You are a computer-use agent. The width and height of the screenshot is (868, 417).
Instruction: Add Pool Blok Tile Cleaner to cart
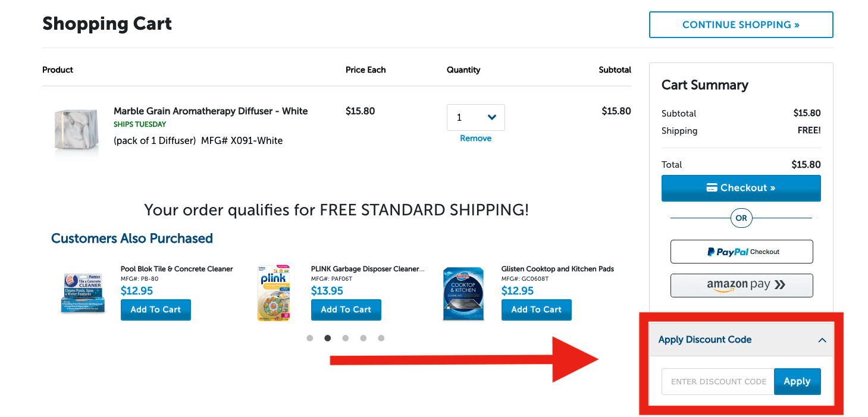click(155, 309)
